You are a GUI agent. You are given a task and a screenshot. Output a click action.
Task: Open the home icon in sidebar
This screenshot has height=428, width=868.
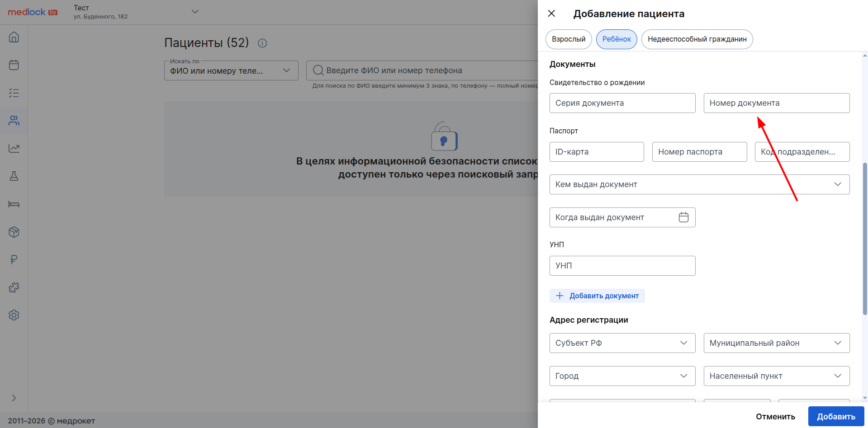pos(14,37)
